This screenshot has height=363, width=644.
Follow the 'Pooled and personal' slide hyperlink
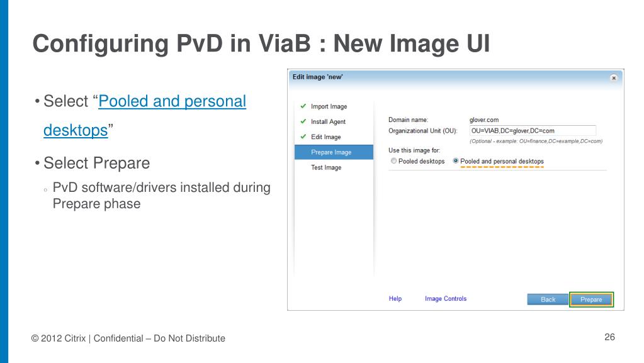pyautogui.click(x=172, y=101)
